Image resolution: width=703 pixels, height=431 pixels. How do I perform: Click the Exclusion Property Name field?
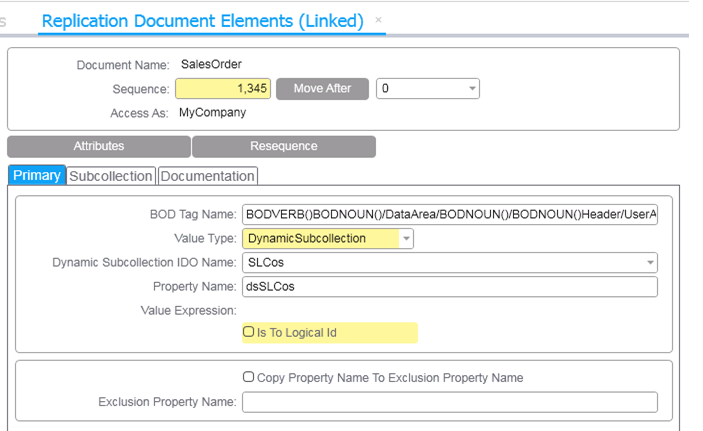(x=450, y=402)
